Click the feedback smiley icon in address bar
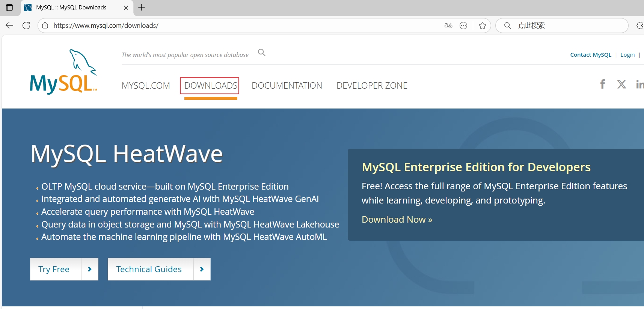644x309 pixels. click(463, 26)
